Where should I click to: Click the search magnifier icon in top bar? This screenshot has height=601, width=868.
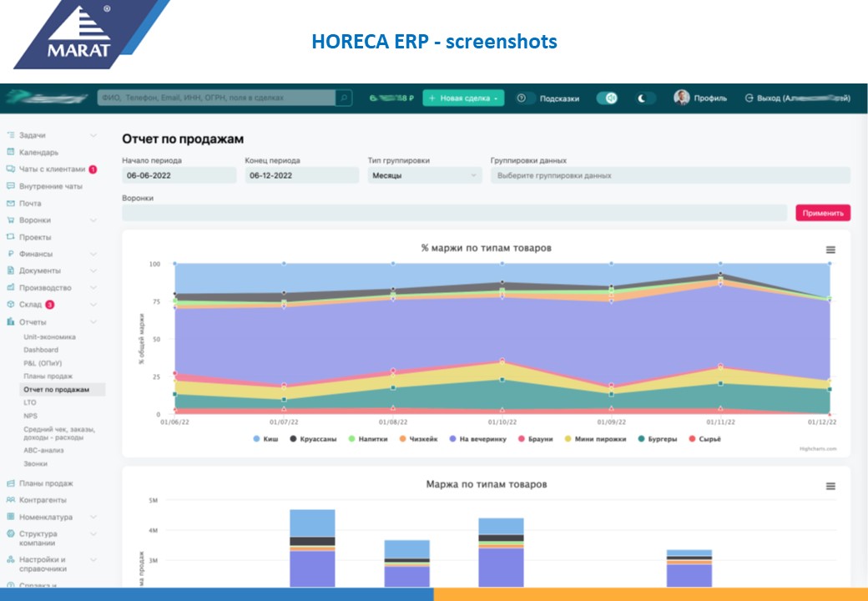343,98
